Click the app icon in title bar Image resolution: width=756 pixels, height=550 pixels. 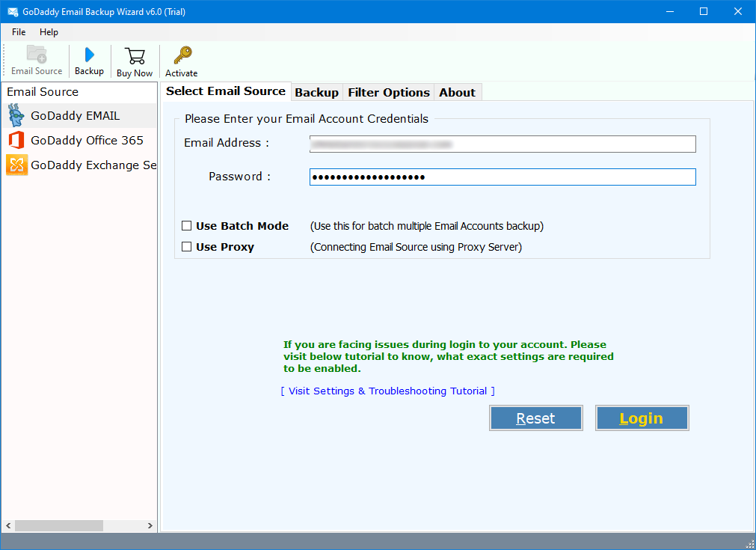[12, 11]
